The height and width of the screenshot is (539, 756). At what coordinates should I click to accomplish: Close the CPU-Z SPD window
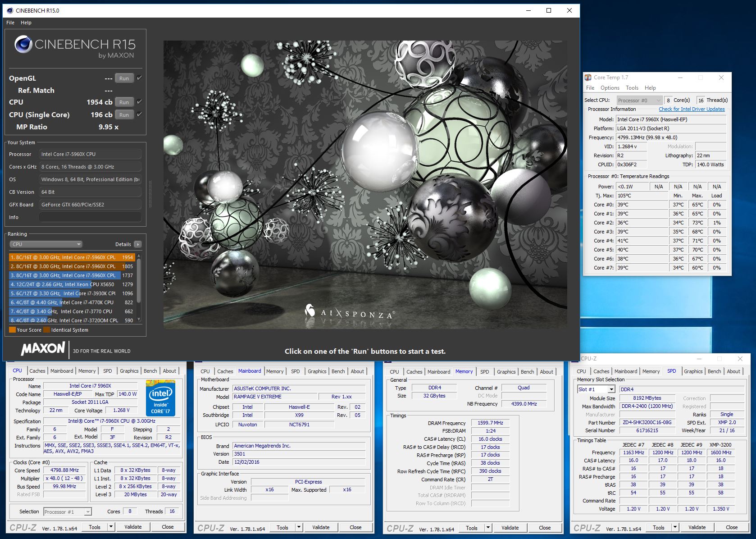click(x=740, y=359)
